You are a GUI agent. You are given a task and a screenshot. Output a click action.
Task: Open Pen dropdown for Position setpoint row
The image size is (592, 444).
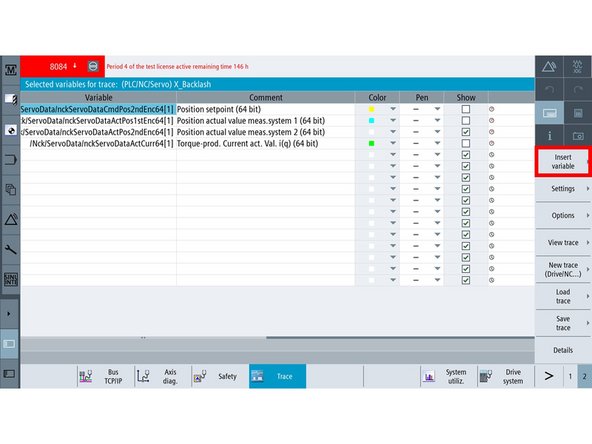pos(437,109)
